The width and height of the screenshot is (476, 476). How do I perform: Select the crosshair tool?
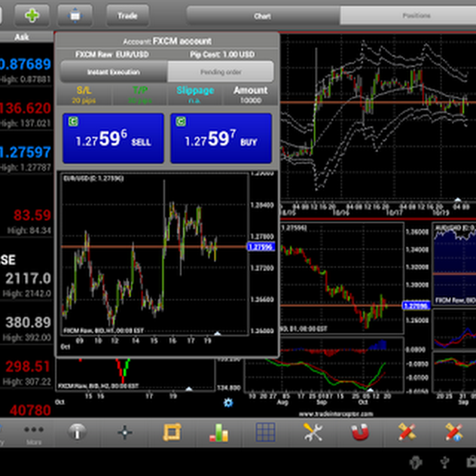[125, 432]
